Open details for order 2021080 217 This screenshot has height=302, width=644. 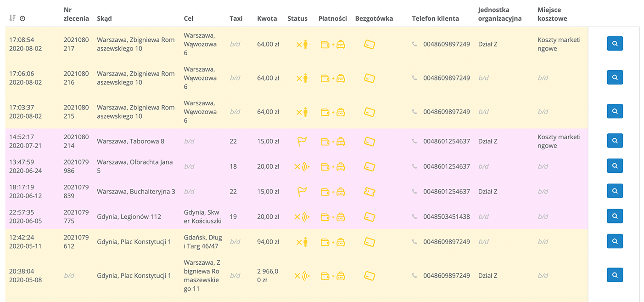click(x=615, y=44)
